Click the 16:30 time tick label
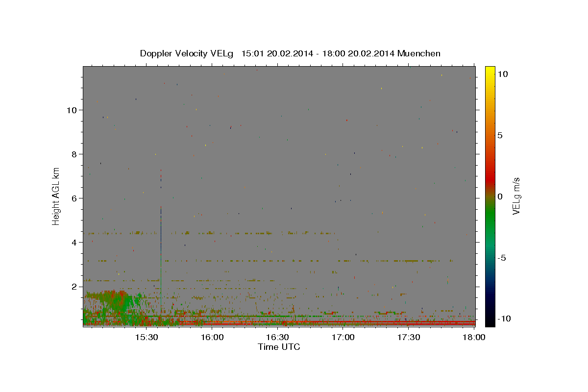This screenshot has width=588, height=392. click(x=277, y=338)
